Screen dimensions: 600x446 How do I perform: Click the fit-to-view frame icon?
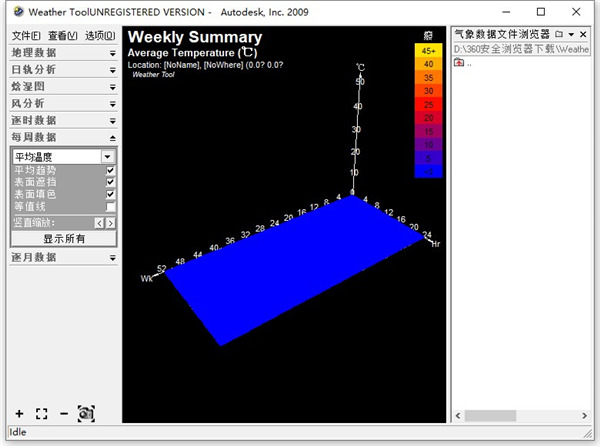[x=41, y=413]
